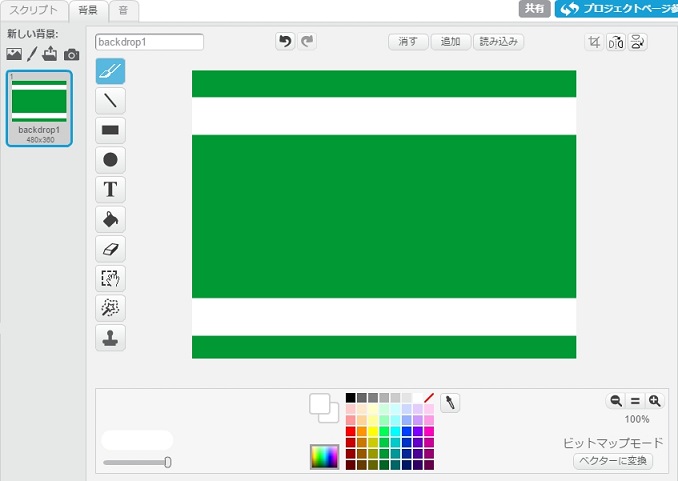The image size is (678, 481).
Task: Zoom out the paint canvas
Action: click(616, 401)
